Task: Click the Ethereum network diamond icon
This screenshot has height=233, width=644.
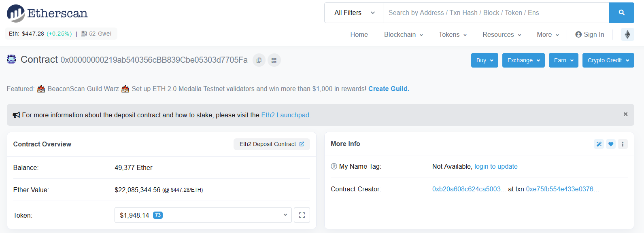Action: pyautogui.click(x=627, y=34)
